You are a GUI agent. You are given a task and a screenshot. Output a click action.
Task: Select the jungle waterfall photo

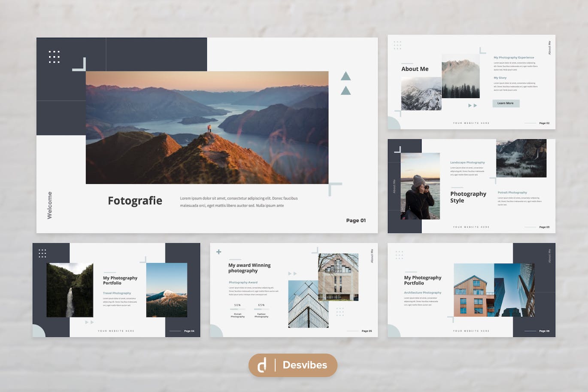coord(70,290)
